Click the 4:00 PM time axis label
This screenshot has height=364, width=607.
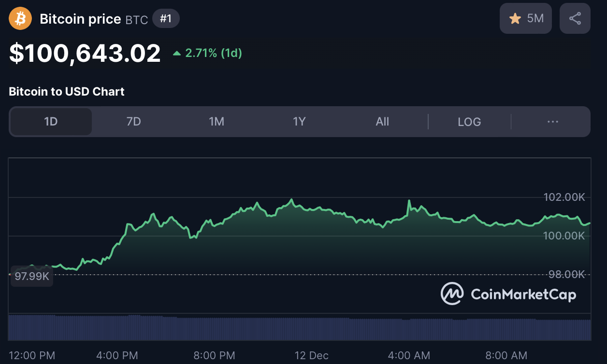pyautogui.click(x=117, y=356)
